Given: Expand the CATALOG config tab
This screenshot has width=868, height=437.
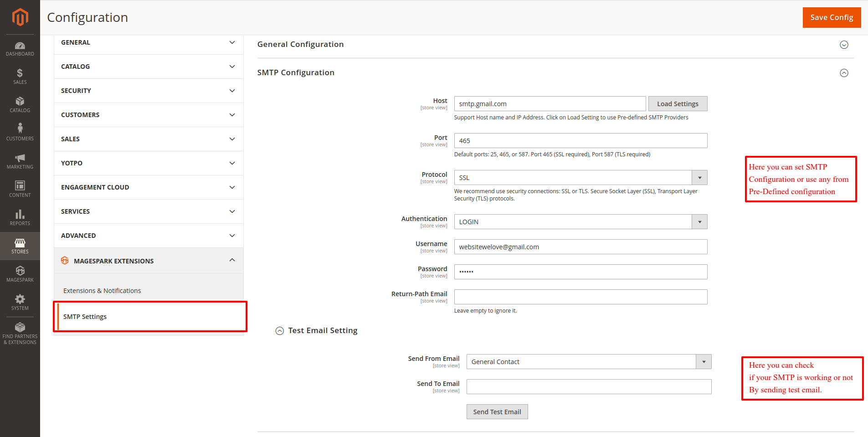Looking at the screenshot, I should coord(149,67).
